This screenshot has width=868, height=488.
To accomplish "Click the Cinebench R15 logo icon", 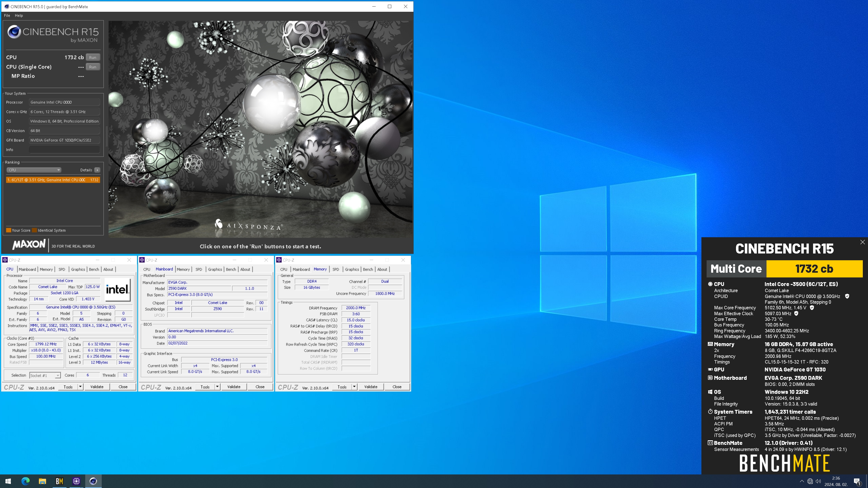I will click(x=14, y=32).
